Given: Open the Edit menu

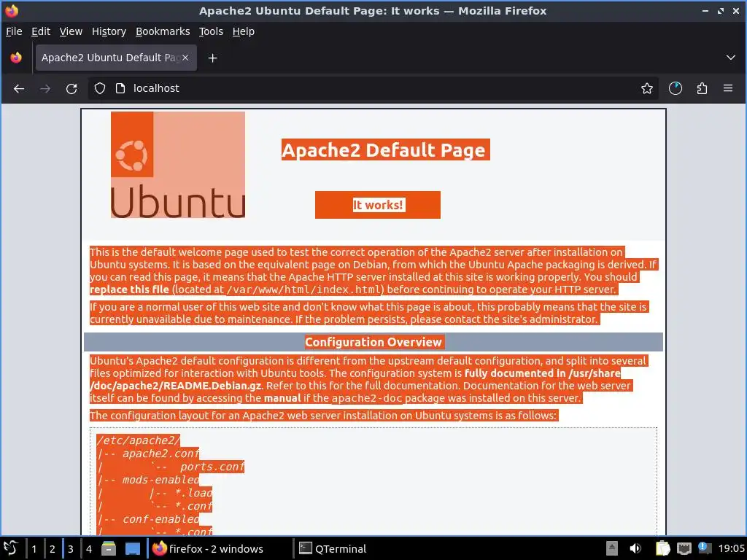Looking at the screenshot, I should point(41,31).
